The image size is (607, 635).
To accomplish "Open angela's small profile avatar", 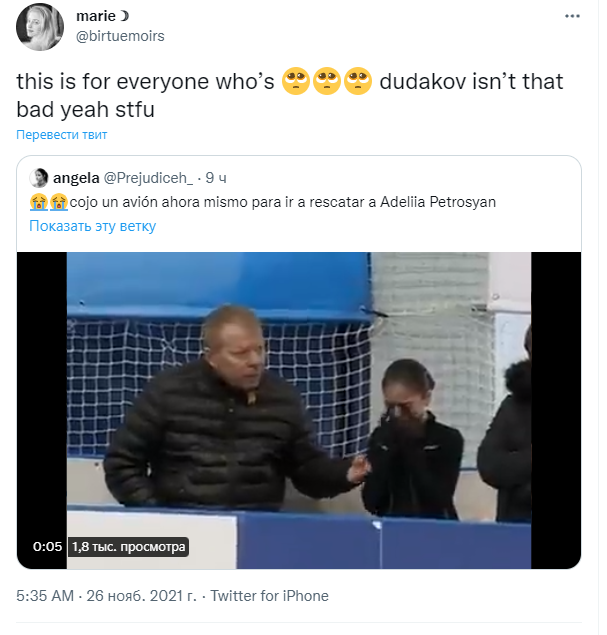I will point(38,178).
